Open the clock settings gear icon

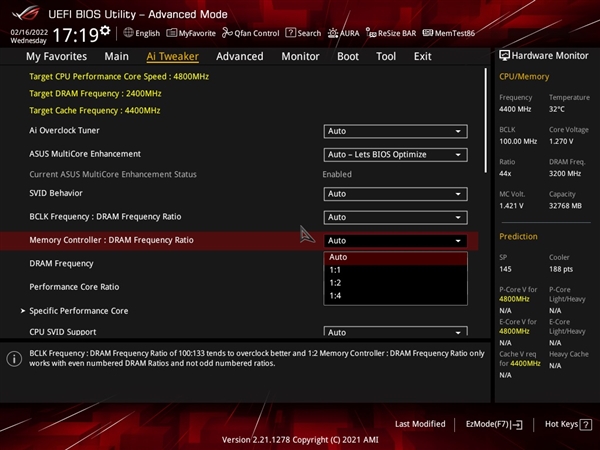[105, 30]
